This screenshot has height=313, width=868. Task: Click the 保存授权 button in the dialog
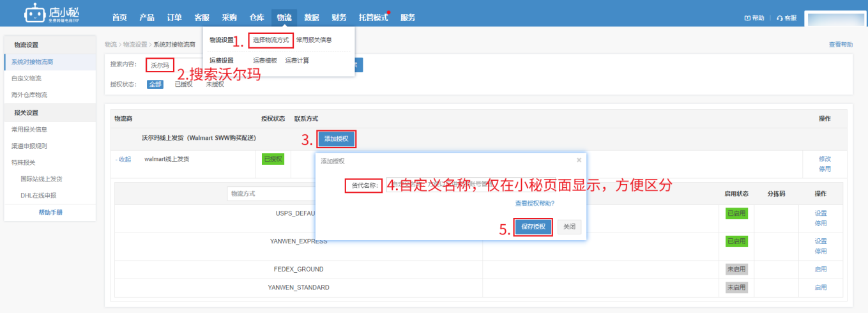[533, 227]
